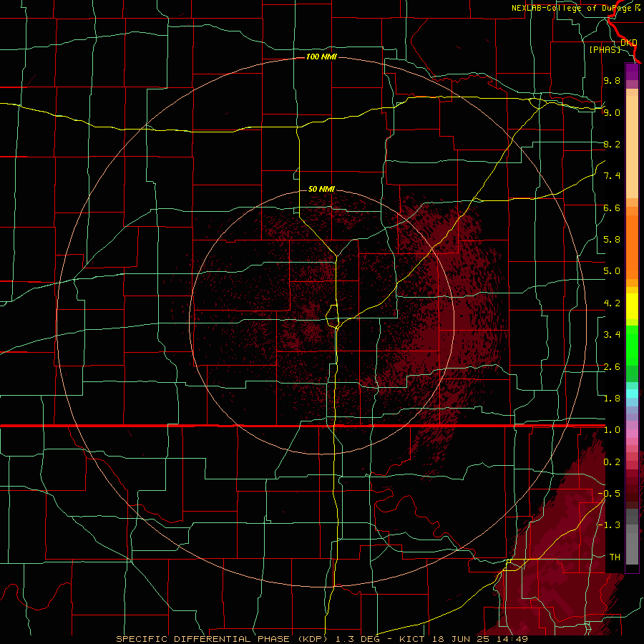This screenshot has width=644, height=644.
Task: Click the "KICT" radar station identifier
Action: click(x=413, y=639)
